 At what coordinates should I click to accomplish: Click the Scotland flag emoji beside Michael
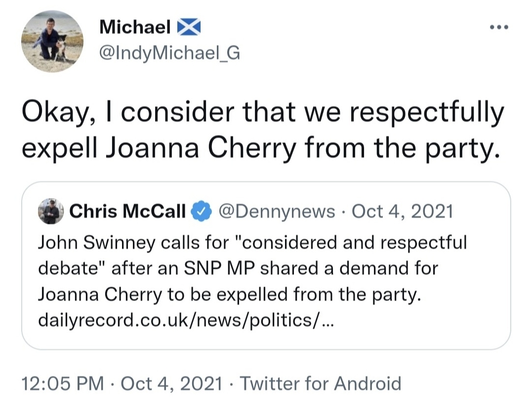[x=189, y=27]
